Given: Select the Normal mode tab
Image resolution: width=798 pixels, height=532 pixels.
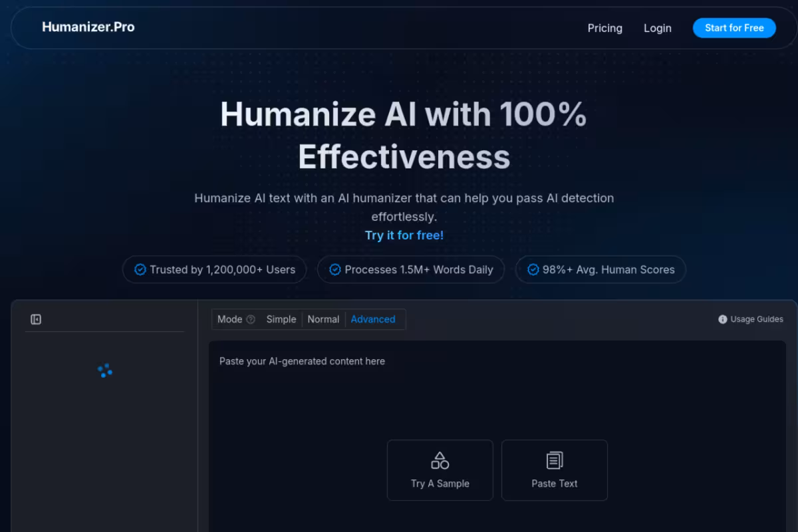Looking at the screenshot, I should pyautogui.click(x=323, y=319).
